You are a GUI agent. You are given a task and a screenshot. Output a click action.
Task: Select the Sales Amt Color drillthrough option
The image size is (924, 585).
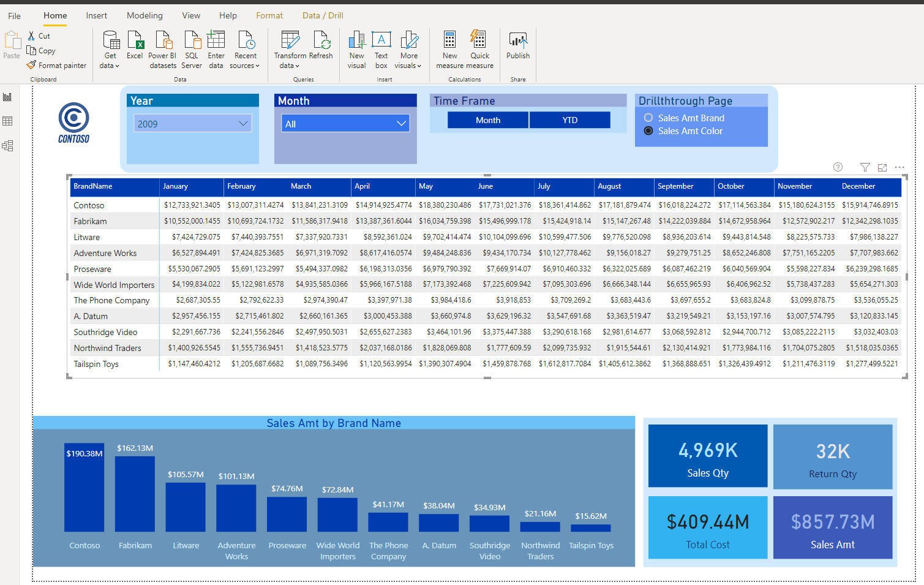tap(648, 130)
